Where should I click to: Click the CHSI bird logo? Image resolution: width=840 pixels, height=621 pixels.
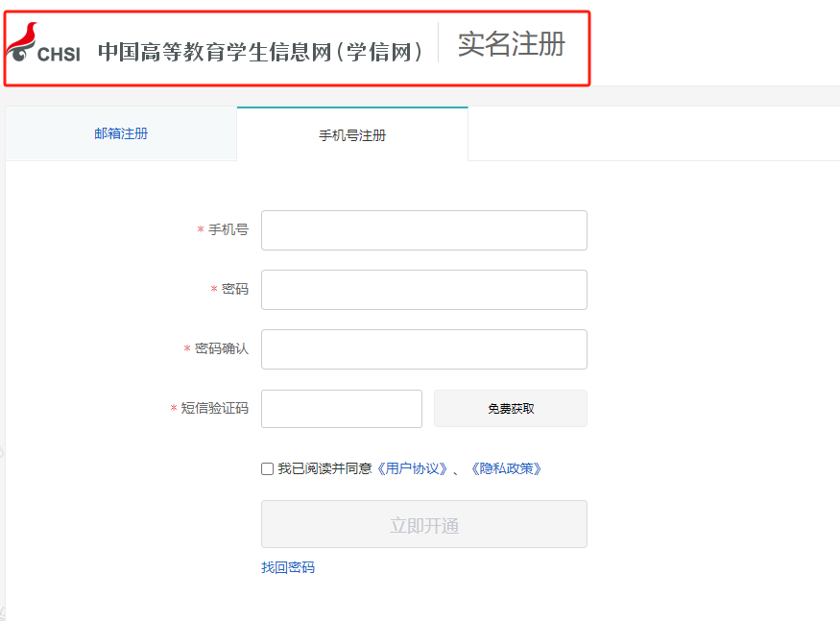(x=42, y=45)
